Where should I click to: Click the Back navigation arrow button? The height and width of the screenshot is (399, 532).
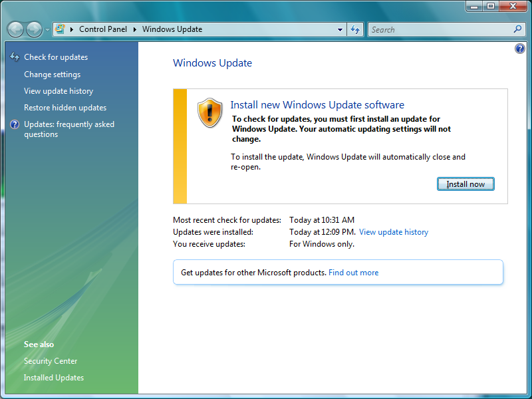[x=15, y=29]
